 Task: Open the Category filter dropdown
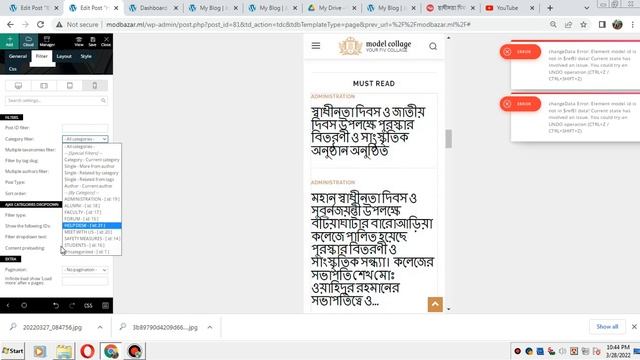coord(85,139)
